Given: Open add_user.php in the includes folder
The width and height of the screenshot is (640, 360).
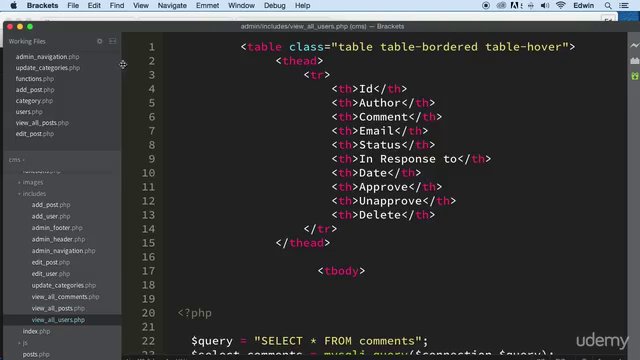Looking at the screenshot, I should [x=51, y=216].
